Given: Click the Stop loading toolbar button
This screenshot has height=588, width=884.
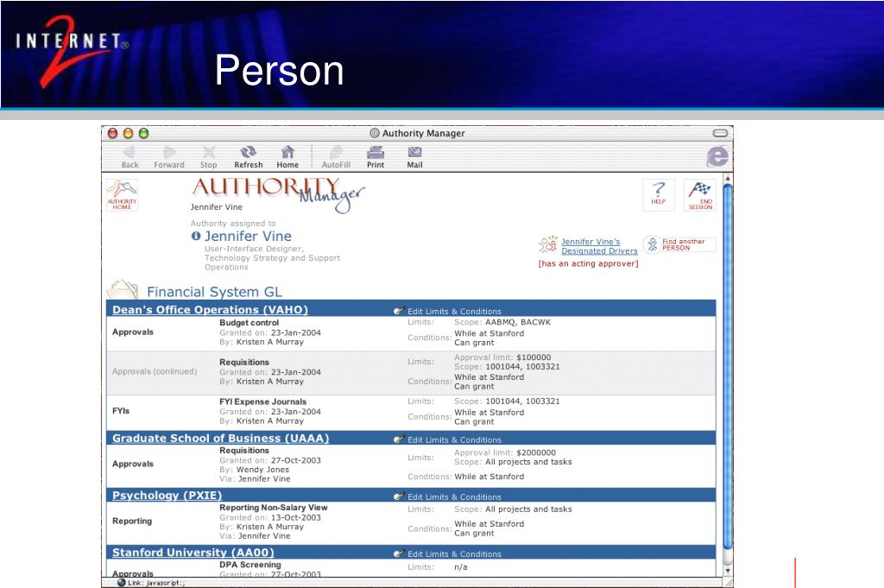Looking at the screenshot, I should tap(209, 157).
